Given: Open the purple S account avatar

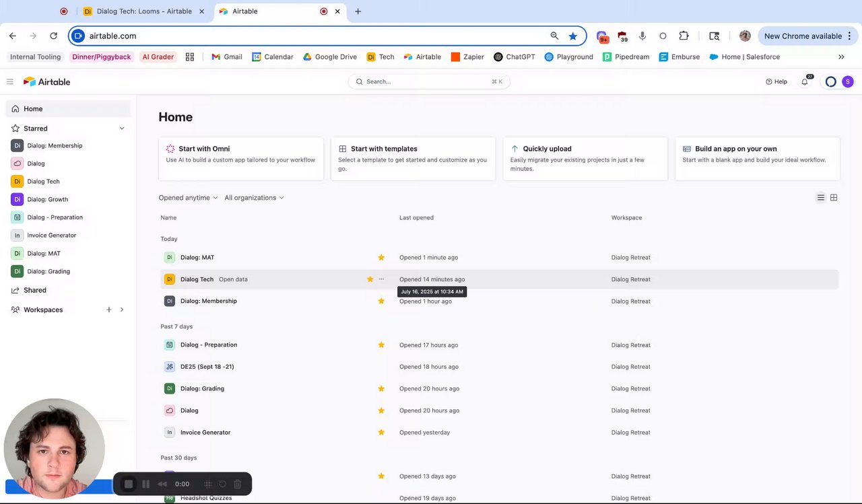Looking at the screenshot, I should (x=848, y=81).
